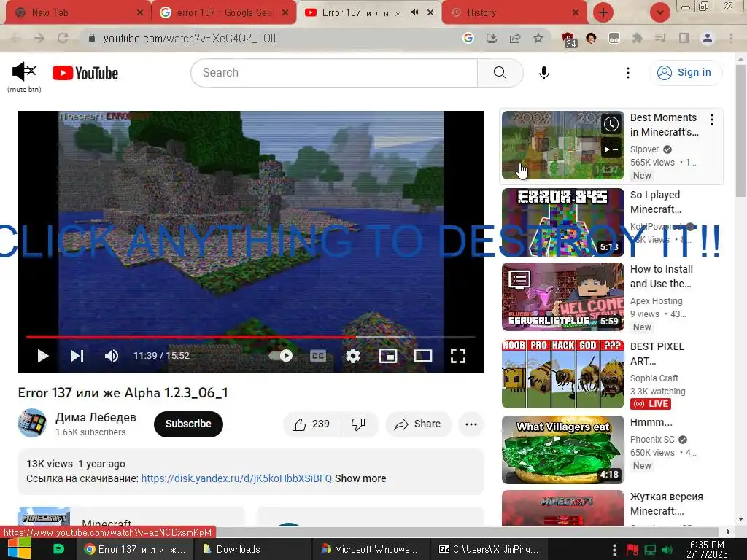Share the video
The height and width of the screenshot is (560, 747).
pos(418,424)
